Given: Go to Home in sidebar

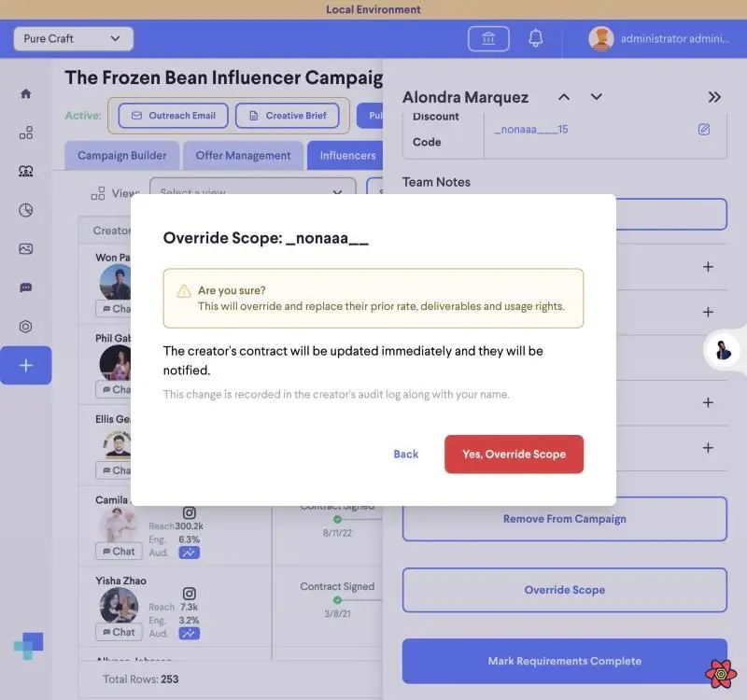Looking at the screenshot, I should point(26,93).
